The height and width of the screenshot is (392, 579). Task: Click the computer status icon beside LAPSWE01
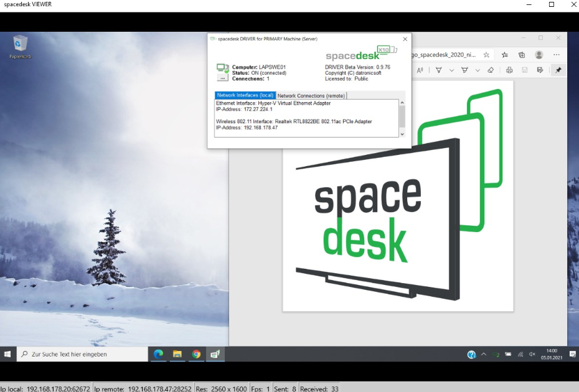(x=222, y=68)
